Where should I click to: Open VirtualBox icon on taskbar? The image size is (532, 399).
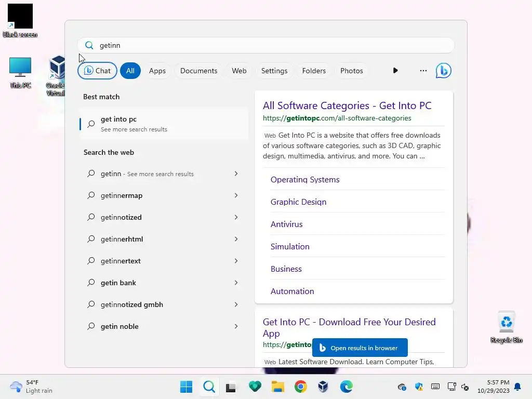click(x=323, y=387)
